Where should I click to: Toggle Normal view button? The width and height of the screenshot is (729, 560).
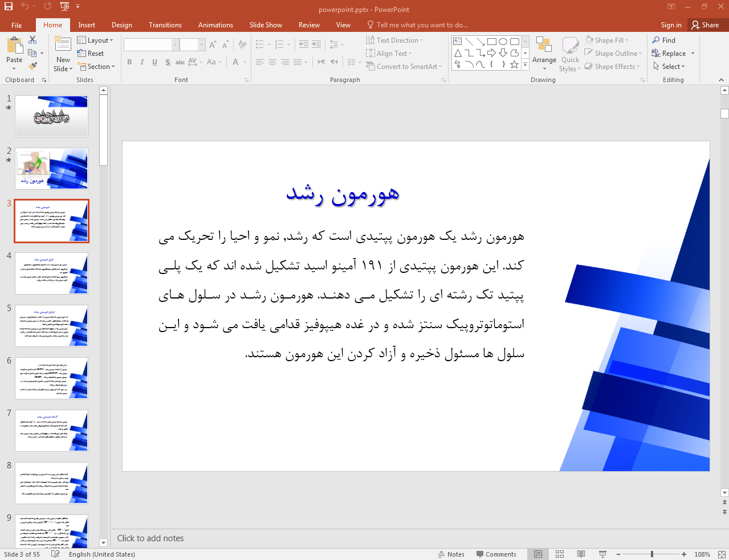click(x=538, y=554)
